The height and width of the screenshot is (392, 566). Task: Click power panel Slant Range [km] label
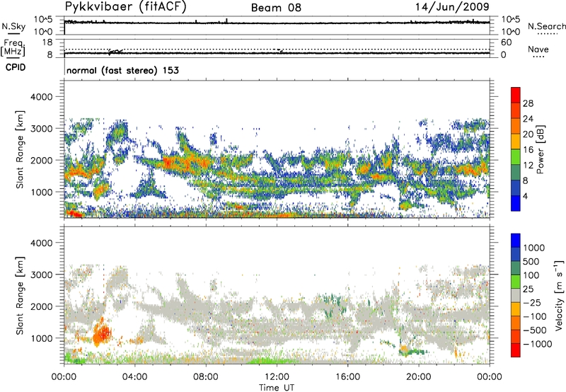point(20,149)
